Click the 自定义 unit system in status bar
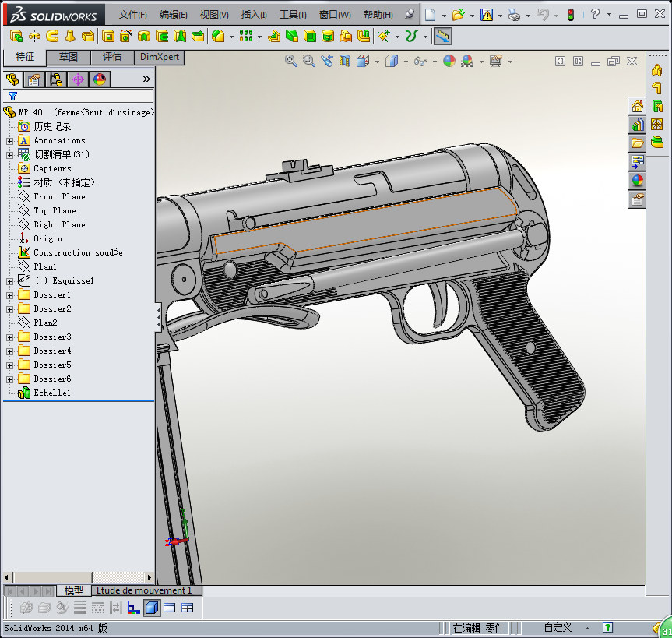672x638 pixels. [558, 627]
